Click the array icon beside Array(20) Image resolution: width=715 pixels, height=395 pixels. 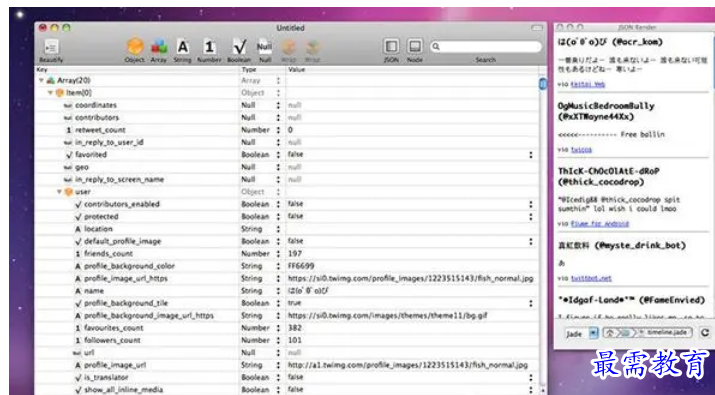[51, 80]
